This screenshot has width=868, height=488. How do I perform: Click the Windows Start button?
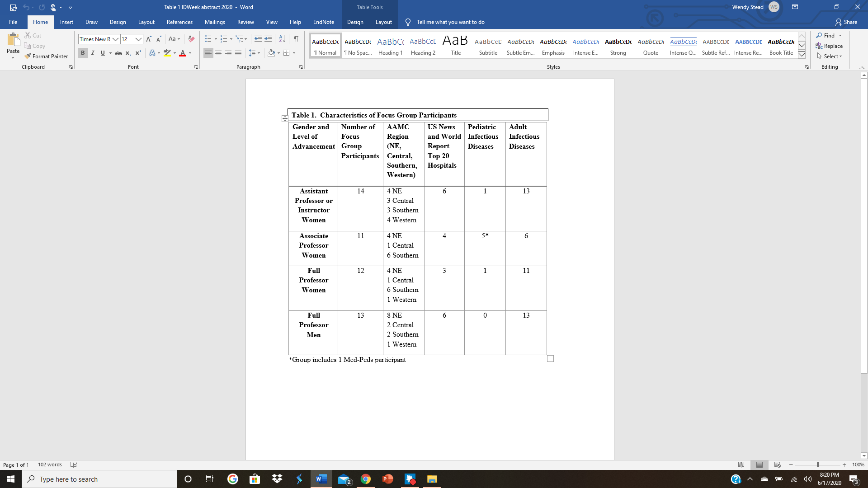[x=11, y=479]
